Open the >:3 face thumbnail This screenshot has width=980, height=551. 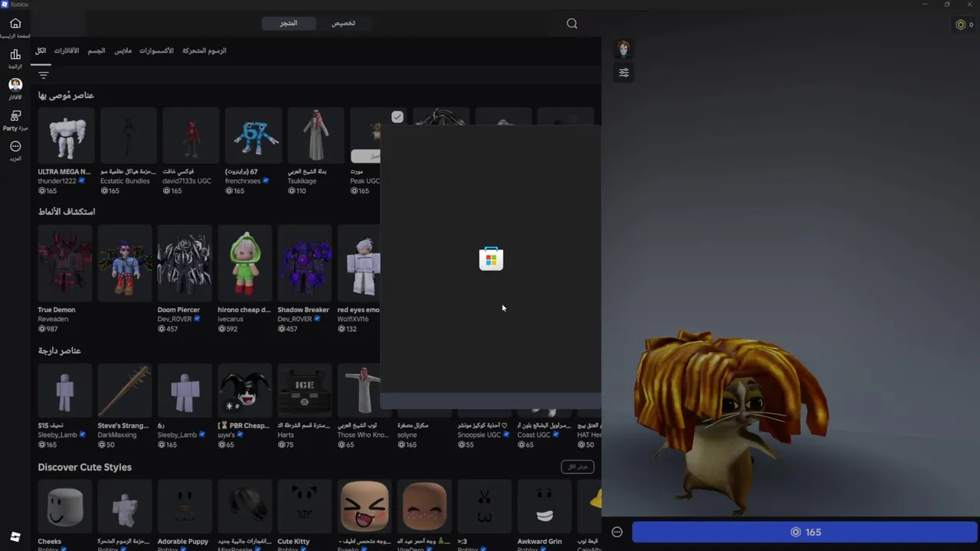(485, 507)
